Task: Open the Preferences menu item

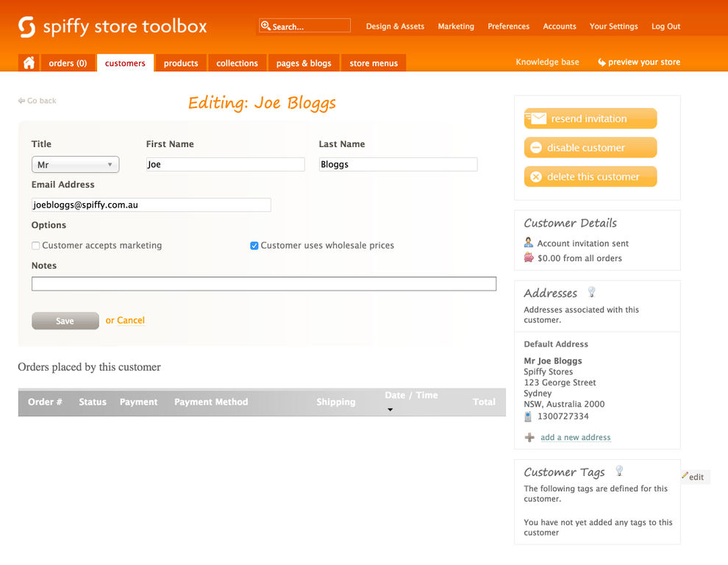Action: (508, 26)
